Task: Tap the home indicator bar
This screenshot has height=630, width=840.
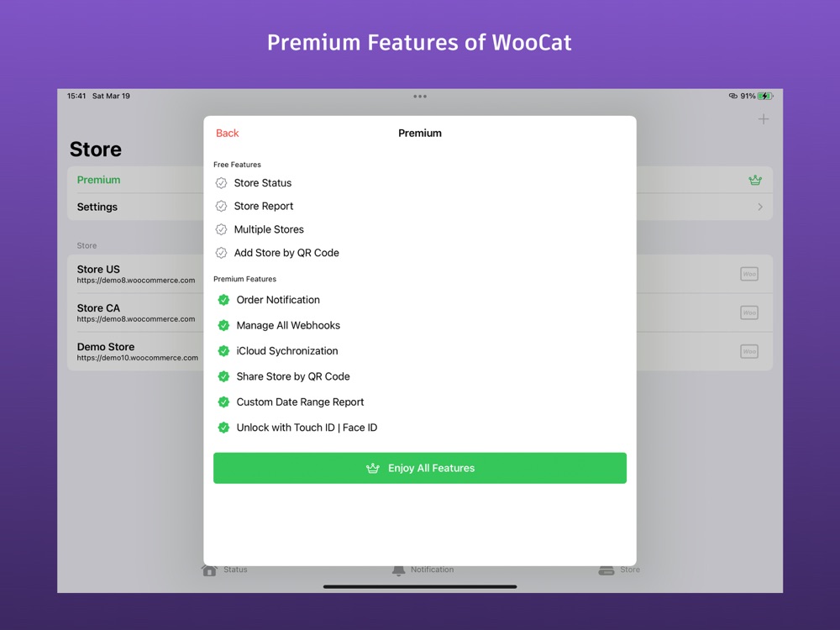Action: 420,586
